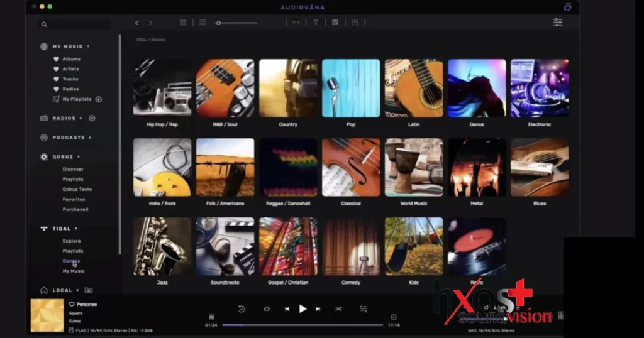Viewport: 644px width, 338px height.
Task: Open My Playlists
Action: [77, 99]
